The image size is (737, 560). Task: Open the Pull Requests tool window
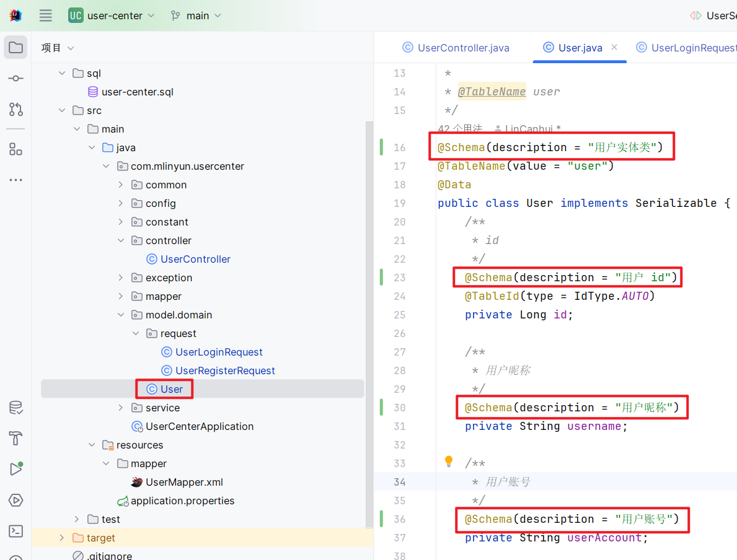coord(15,110)
